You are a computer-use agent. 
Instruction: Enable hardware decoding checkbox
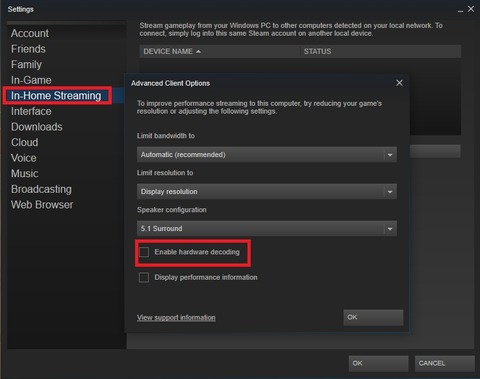click(144, 252)
